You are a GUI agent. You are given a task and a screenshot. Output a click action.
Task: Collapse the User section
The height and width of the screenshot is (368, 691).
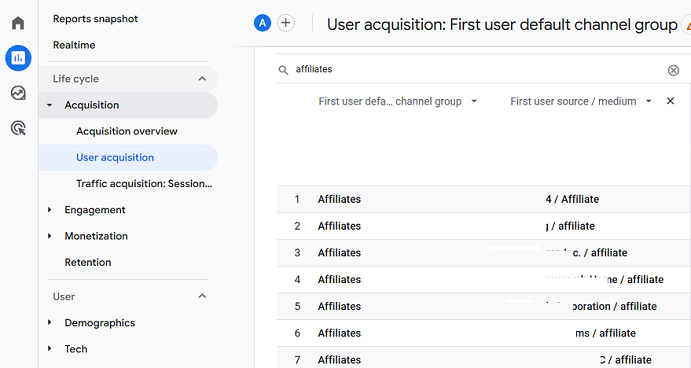202,296
